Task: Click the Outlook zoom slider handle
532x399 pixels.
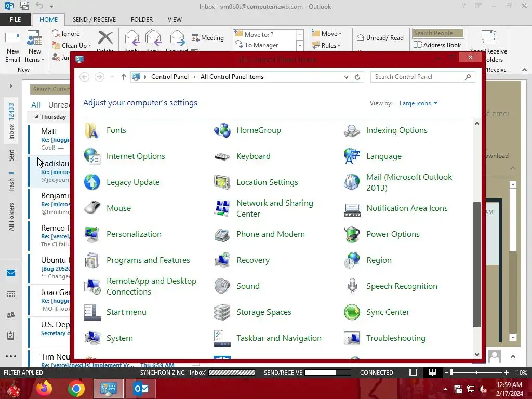Action: click(x=451, y=373)
